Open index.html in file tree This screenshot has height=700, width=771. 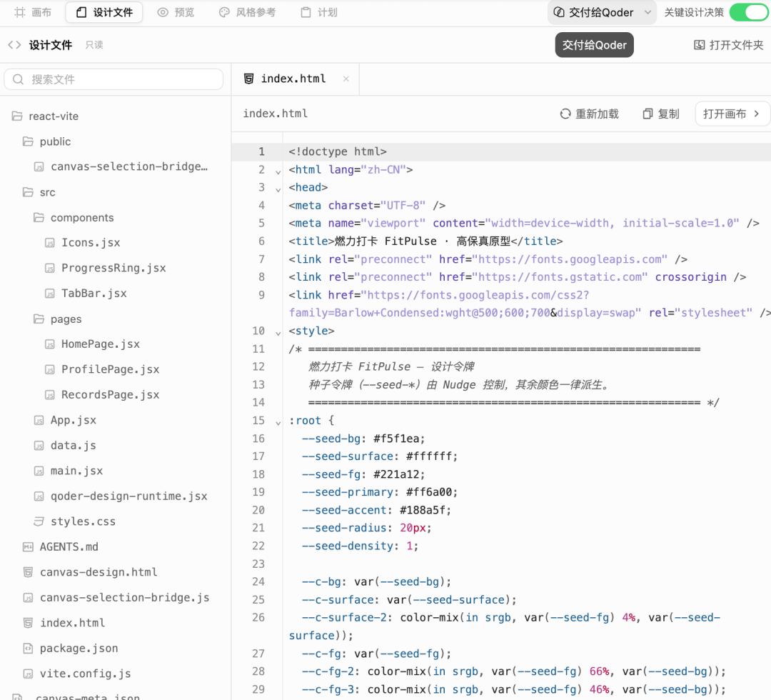(64, 624)
